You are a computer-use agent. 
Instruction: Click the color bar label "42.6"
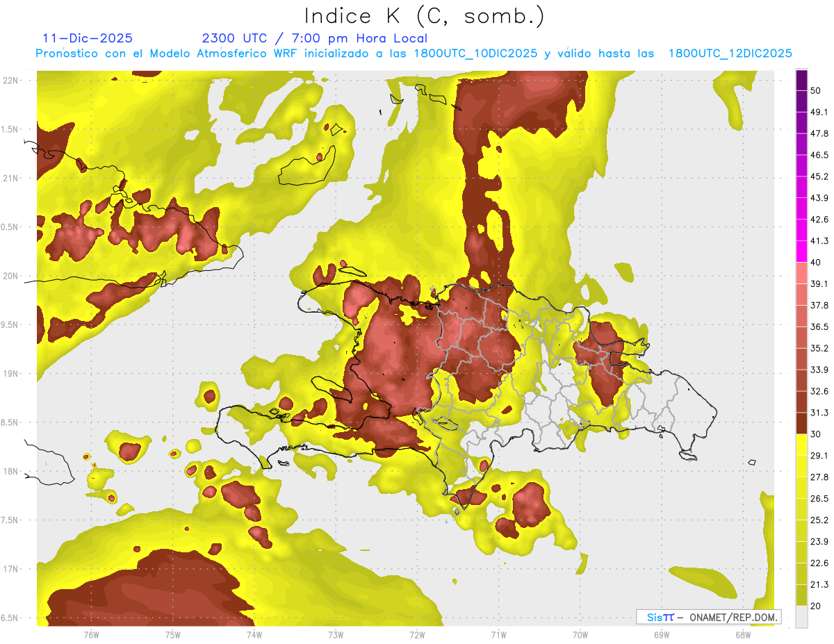tap(819, 220)
